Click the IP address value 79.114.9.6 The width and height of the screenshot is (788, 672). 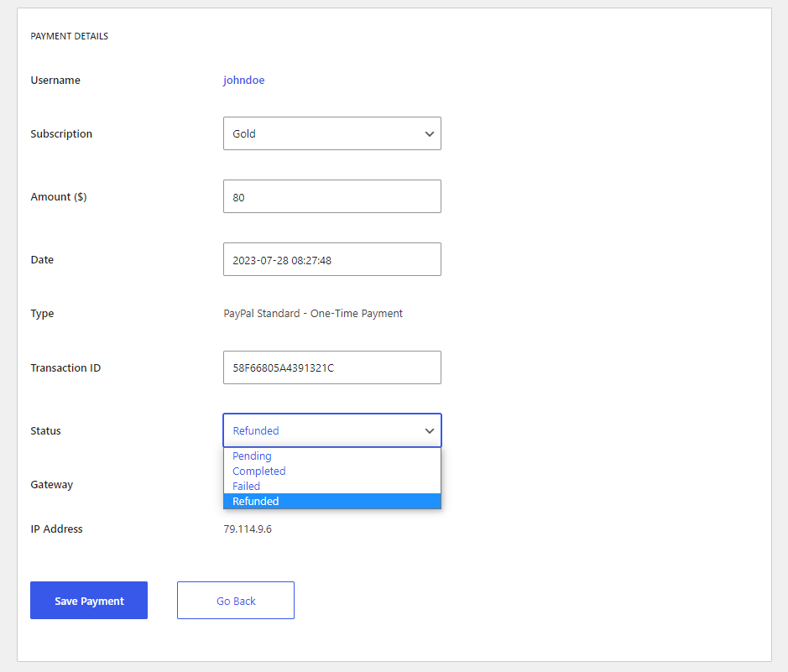pyautogui.click(x=248, y=529)
